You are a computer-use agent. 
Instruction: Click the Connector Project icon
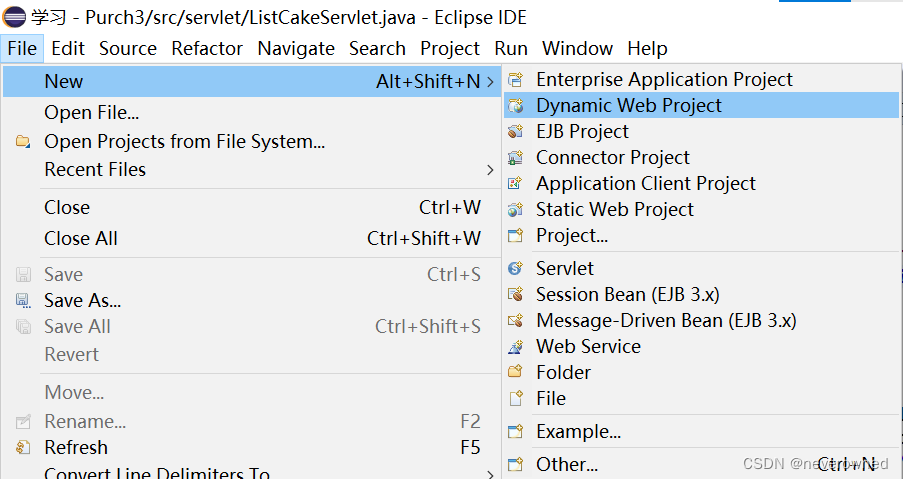click(515, 158)
